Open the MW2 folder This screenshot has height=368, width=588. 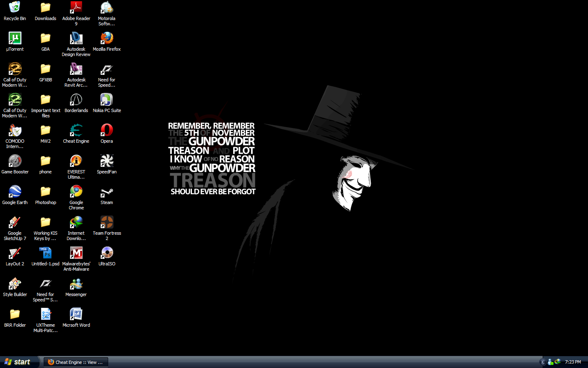(45, 134)
